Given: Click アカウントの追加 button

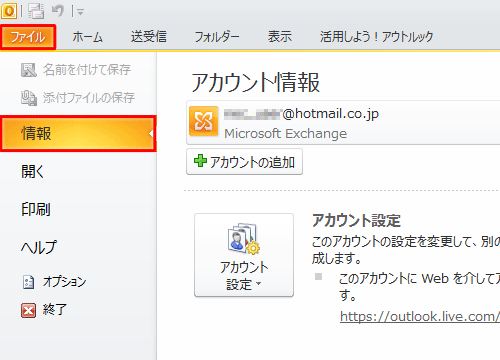Looking at the screenshot, I should [244, 162].
